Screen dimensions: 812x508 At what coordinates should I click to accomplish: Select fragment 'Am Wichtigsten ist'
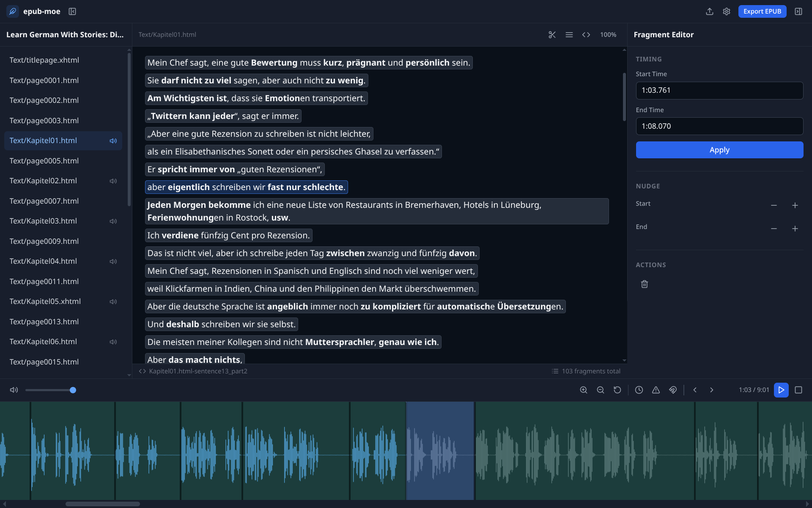(257, 98)
